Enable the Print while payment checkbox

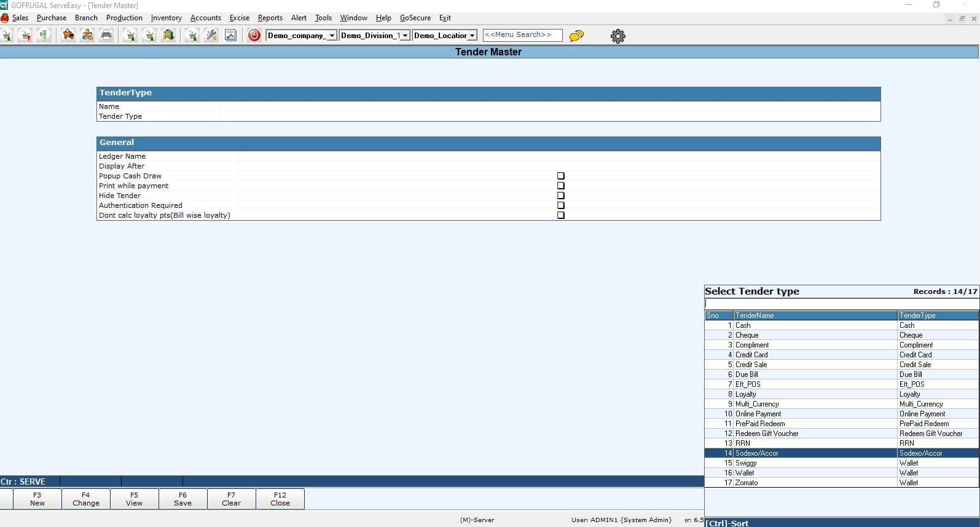tap(560, 186)
